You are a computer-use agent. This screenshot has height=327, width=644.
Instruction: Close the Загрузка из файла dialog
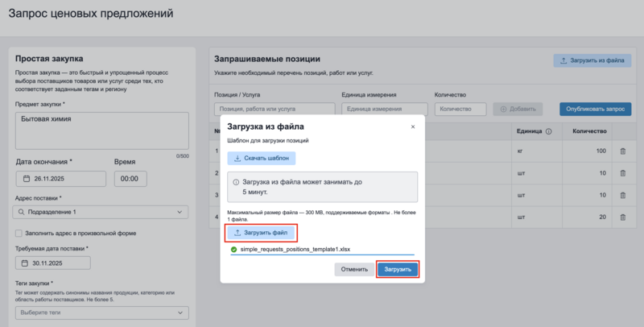tap(413, 127)
